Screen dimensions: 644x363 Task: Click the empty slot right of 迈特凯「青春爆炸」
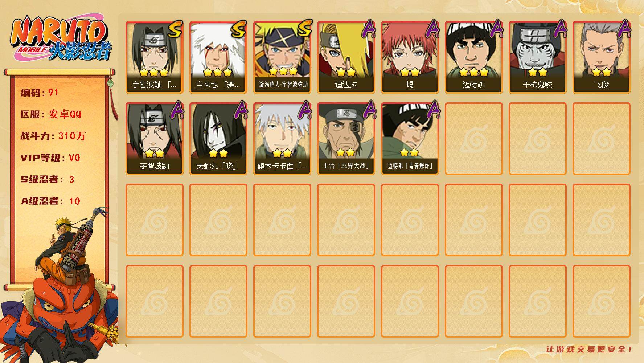tap(473, 139)
